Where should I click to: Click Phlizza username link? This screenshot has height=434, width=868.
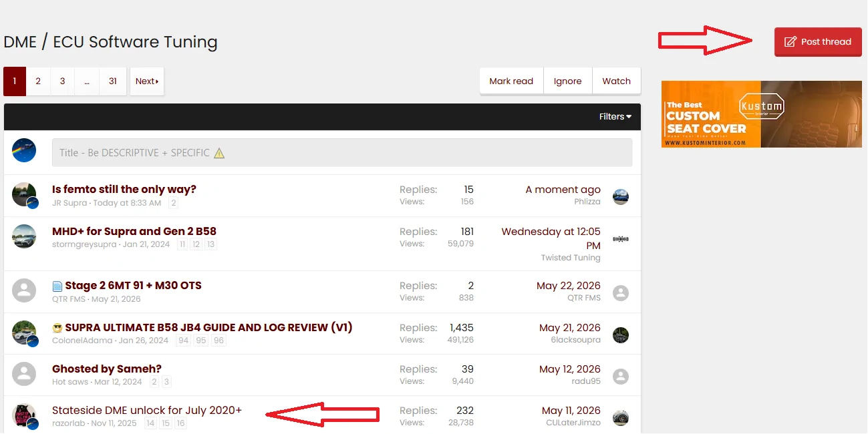pyautogui.click(x=587, y=202)
